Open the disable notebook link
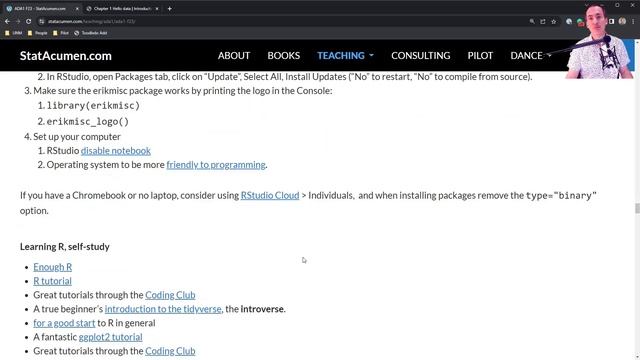Image resolution: width=640 pixels, height=360 pixels. pyautogui.click(x=116, y=151)
